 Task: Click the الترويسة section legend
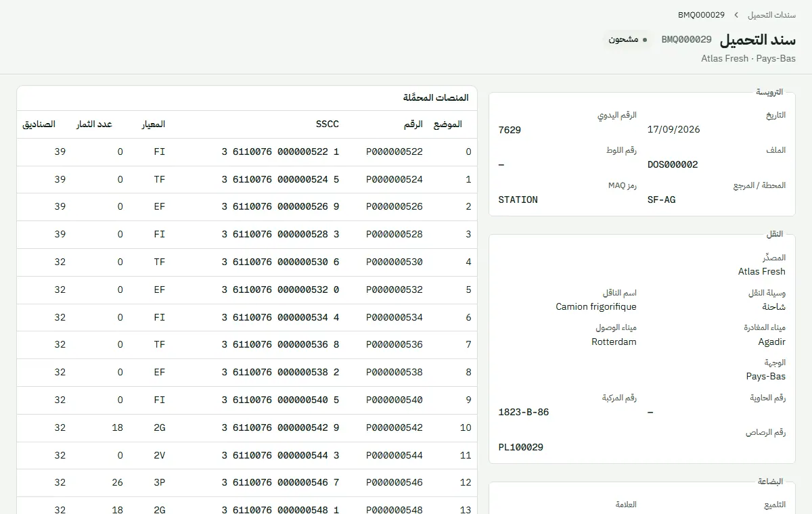[769, 92]
